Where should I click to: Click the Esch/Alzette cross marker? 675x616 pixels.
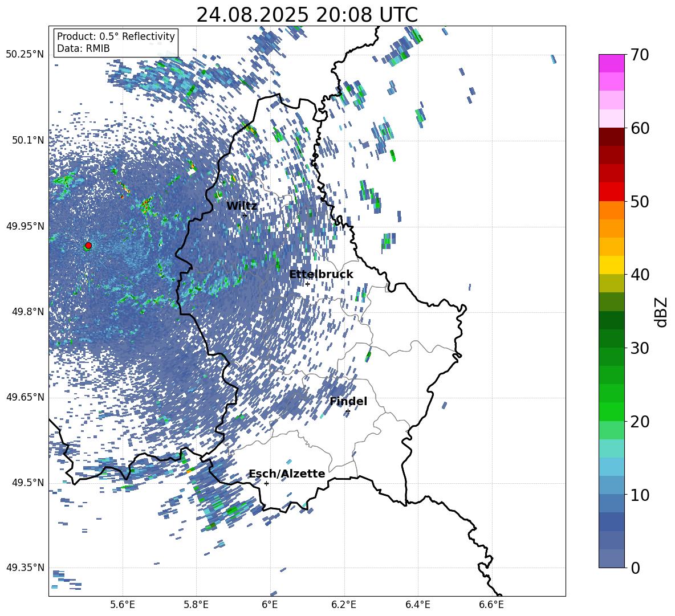(x=266, y=483)
